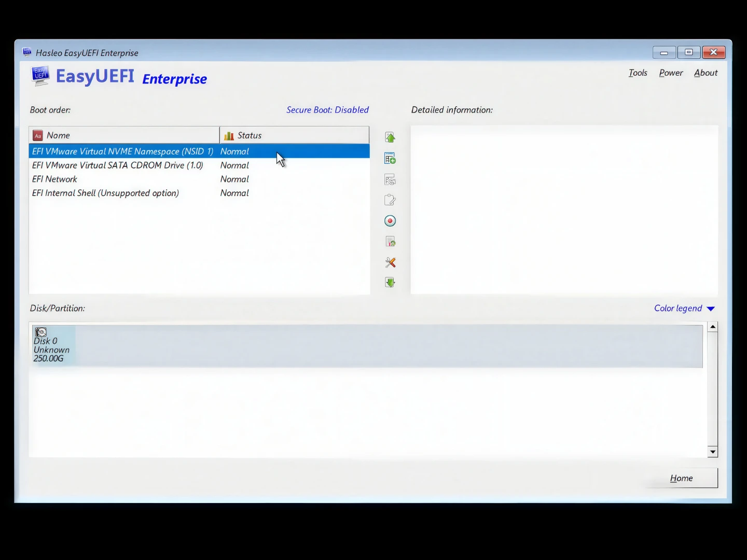Click scroll up arrow in disk panel
The height and width of the screenshot is (560, 747).
[713, 327]
